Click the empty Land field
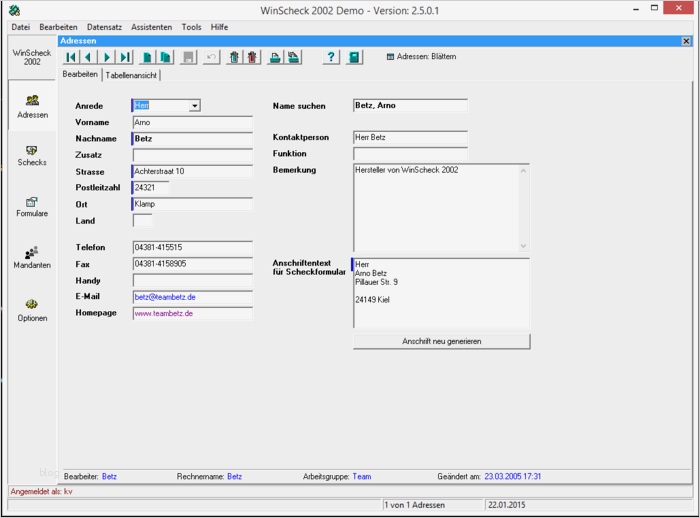 142,221
